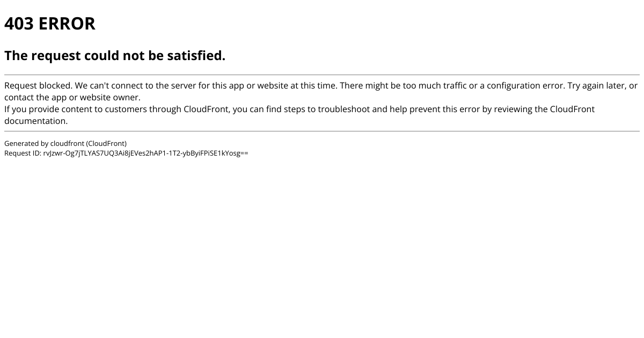Click the phrase 'too much traffic'
The width and height of the screenshot is (644, 338).
click(435, 86)
